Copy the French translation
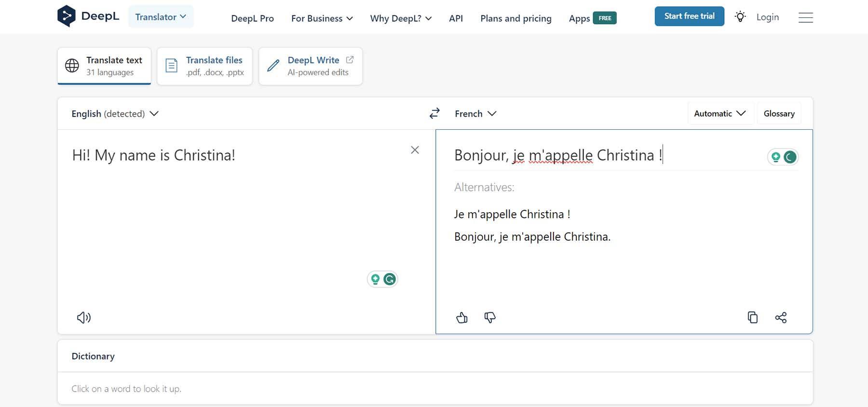This screenshot has width=868, height=407. coord(752,317)
